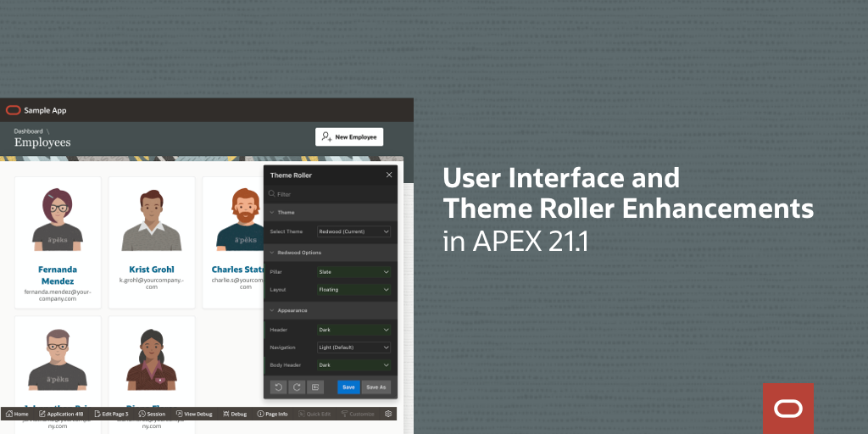This screenshot has width=868, height=434.
Task: Click the k.grohl@yourcompany.com email text
Action: [x=152, y=283]
